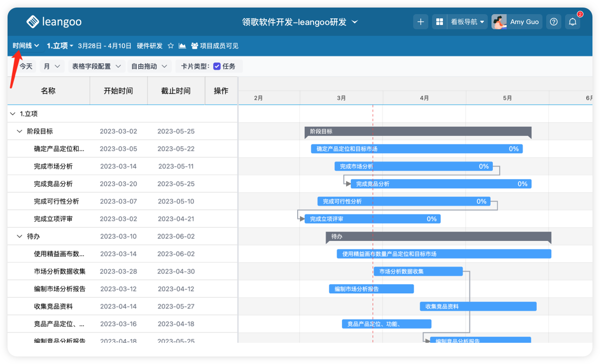Click Amy Guo's avatar picture
This screenshot has height=364, width=600.
point(499,22)
